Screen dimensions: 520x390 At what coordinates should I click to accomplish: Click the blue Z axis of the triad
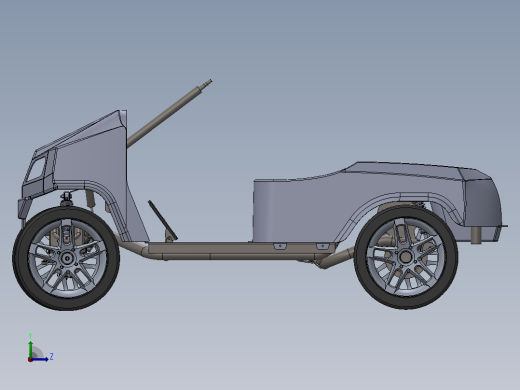pyautogui.click(x=39, y=359)
